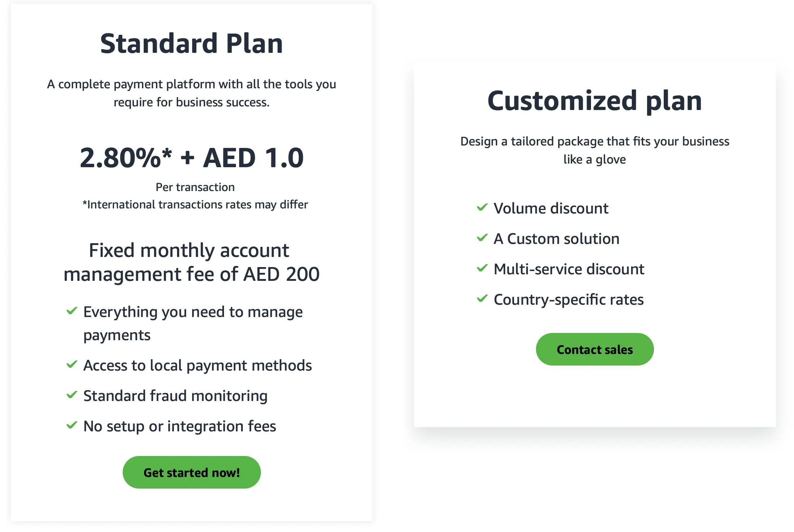Click the checkmark beside Country-specific rates
The width and height of the screenshot is (794, 532).
click(x=482, y=299)
